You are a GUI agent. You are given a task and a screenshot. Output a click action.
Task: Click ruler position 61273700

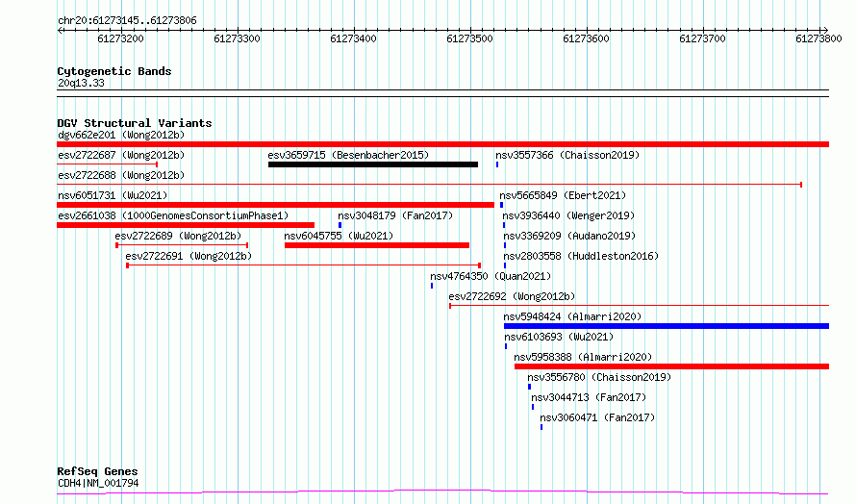click(702, 38)
